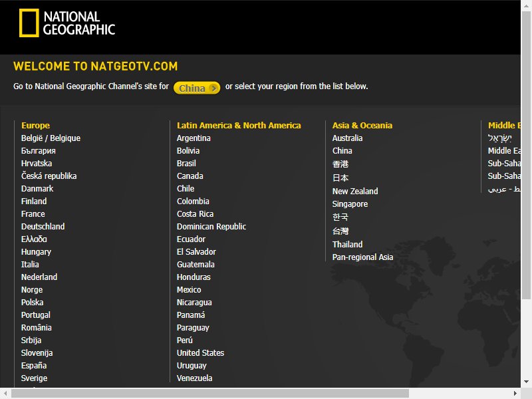Open the España link
Screen dimensions: 532x399
34,365
